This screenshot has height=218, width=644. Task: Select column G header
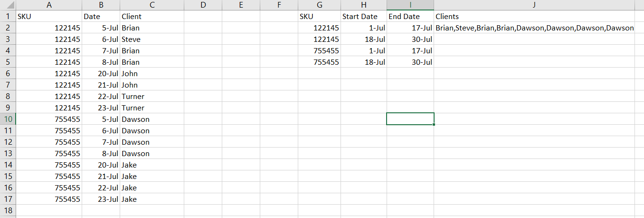pos(319,5)
